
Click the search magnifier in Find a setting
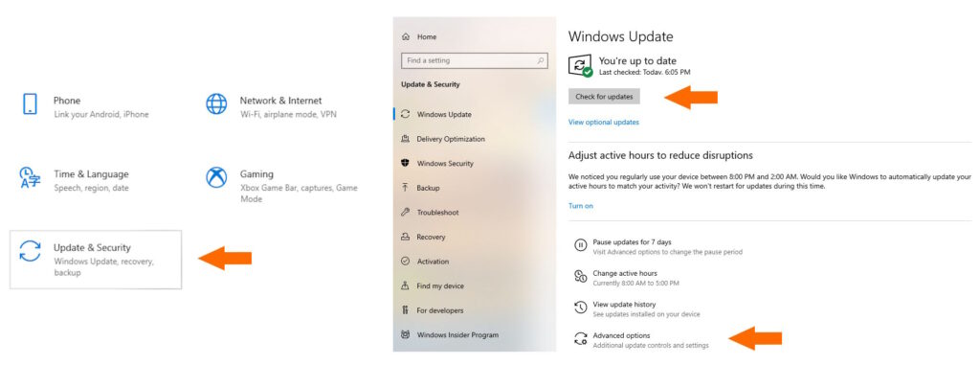pos(541,60)
